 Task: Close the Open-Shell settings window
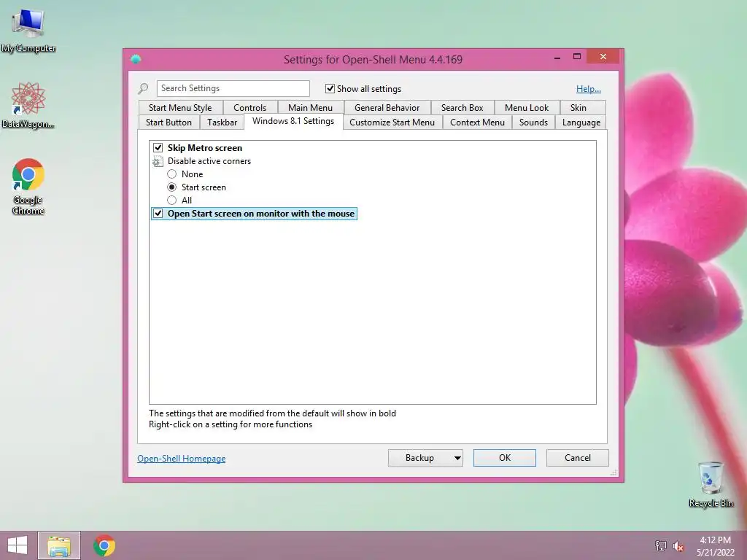pyautogui.click(x=603, y=57)
